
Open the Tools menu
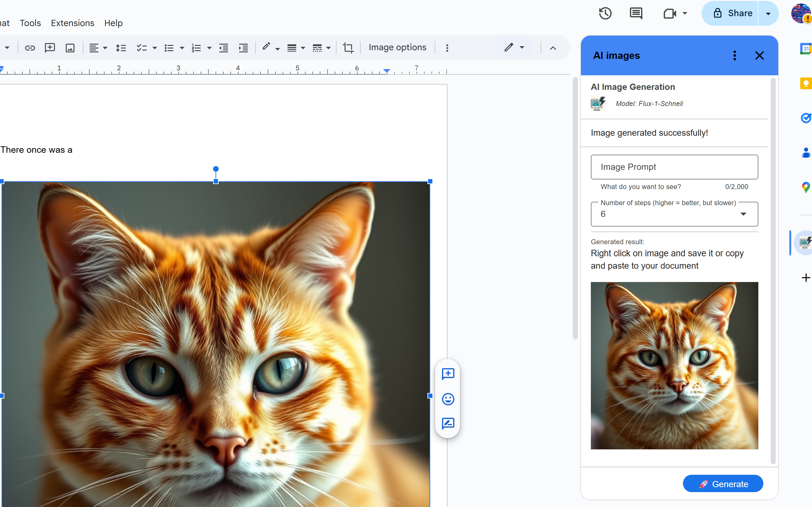pos(30,23)
